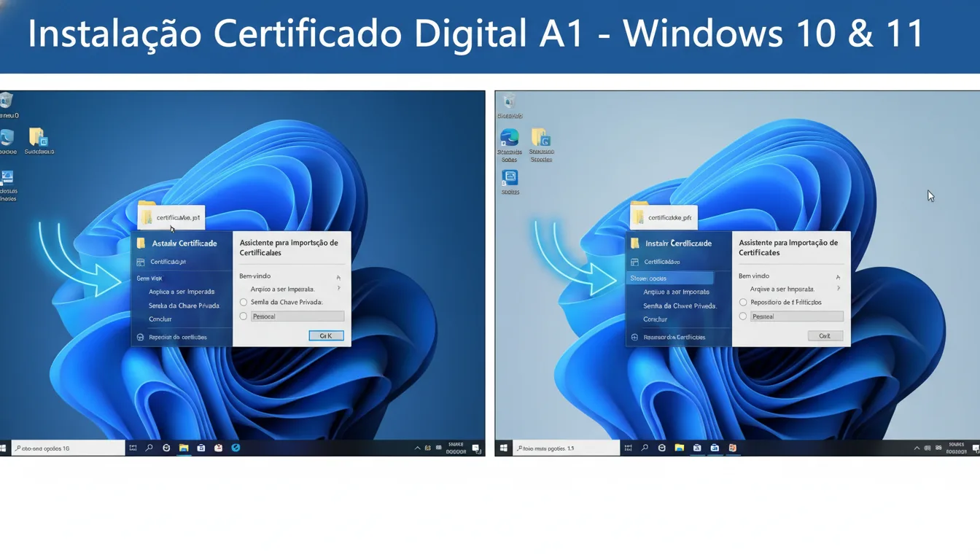Click certificate file icon labeled .pfc on right

pos(639,217)
